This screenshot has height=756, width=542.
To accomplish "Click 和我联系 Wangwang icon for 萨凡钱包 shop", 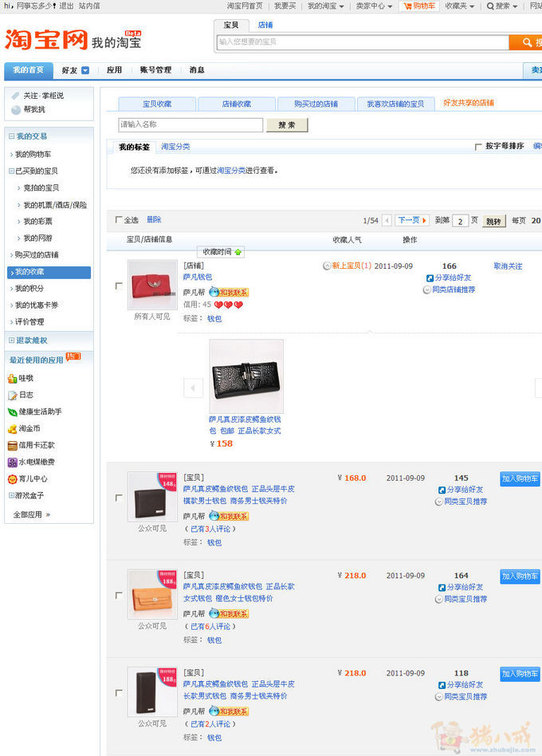I will 229,292.
